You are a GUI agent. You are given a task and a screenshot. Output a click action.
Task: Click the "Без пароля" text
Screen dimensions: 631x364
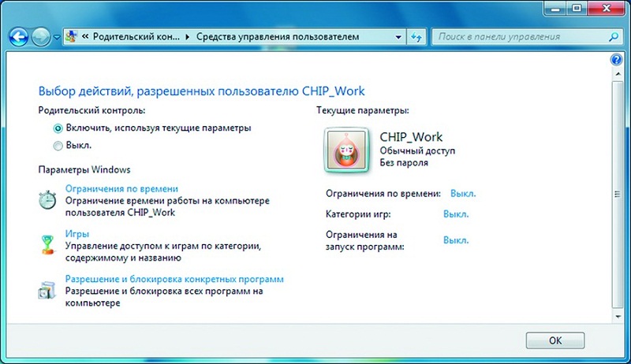[404, 163]
